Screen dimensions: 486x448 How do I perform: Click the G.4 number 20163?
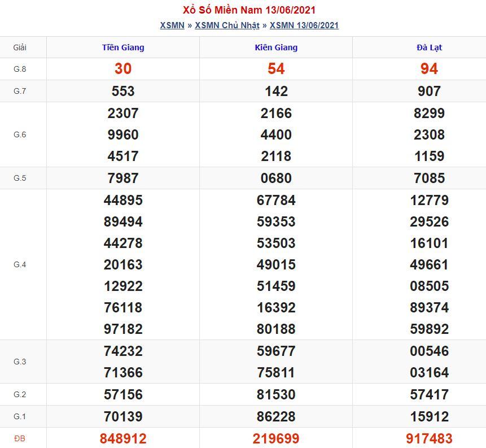(123, 264)
